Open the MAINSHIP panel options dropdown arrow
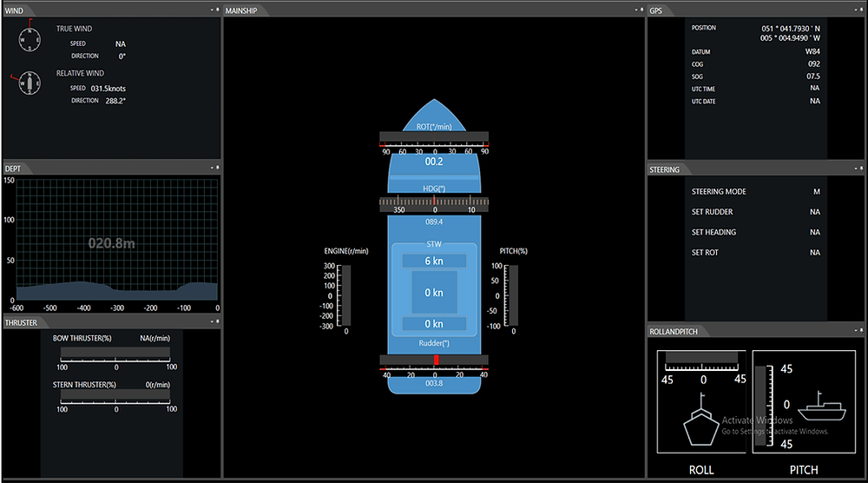The image size is (868, 483). [x=635, y=10]
